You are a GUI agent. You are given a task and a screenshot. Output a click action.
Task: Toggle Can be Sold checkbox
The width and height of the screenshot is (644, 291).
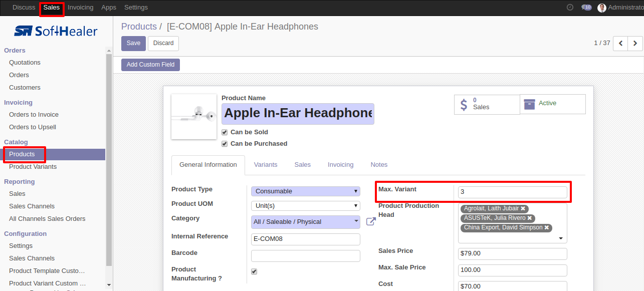click(x=225, y=132)
